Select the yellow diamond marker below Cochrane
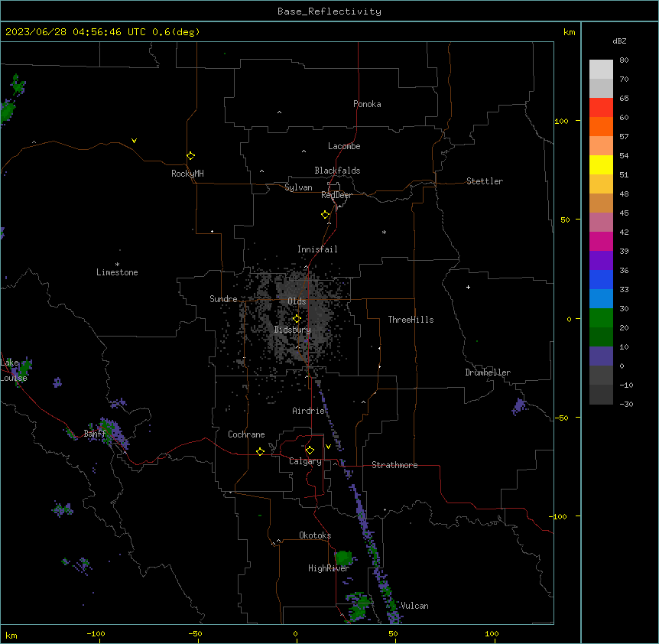 click(x=260, y=451)
